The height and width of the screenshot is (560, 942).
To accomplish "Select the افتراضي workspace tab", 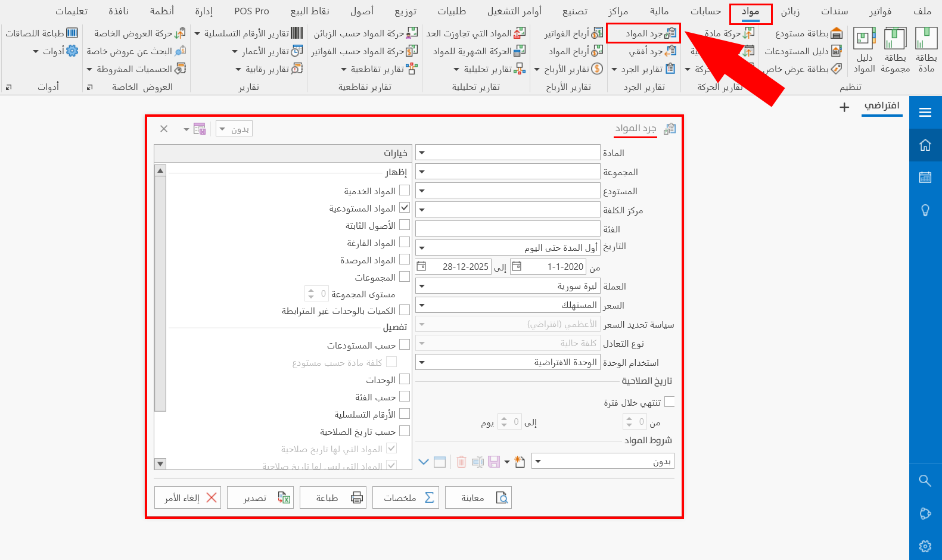I will (882, 105).
